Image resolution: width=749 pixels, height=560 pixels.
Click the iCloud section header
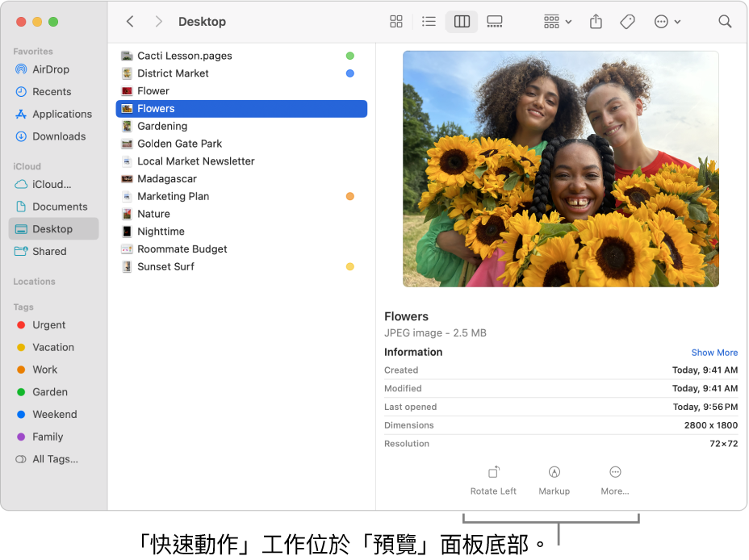click(27, 166)
